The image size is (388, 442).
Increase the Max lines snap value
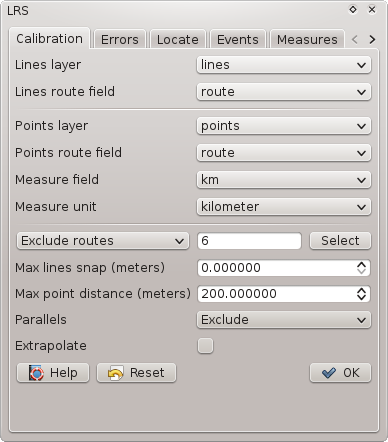pyautogui.click(x=362, y=264)
